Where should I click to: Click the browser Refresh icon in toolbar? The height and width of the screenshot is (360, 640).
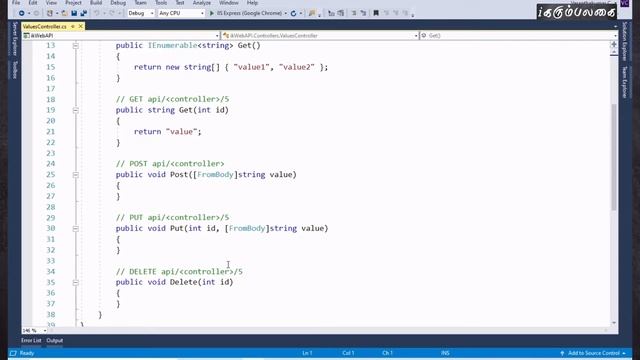pyautogui.click(x=293, y=13)
